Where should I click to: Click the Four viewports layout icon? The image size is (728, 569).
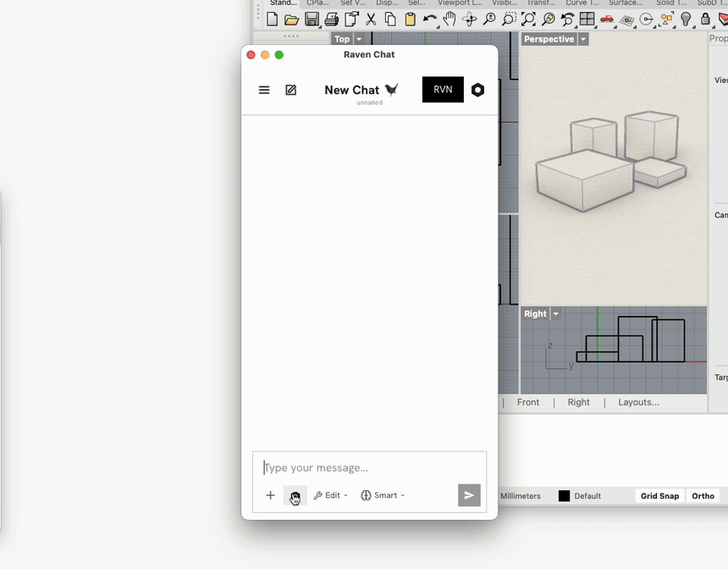(587, 19)
